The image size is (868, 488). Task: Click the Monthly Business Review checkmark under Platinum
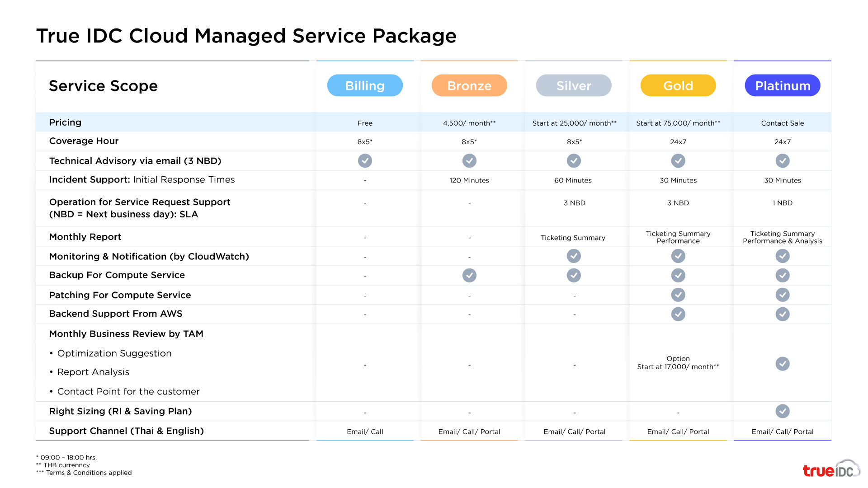click(783, 364)
